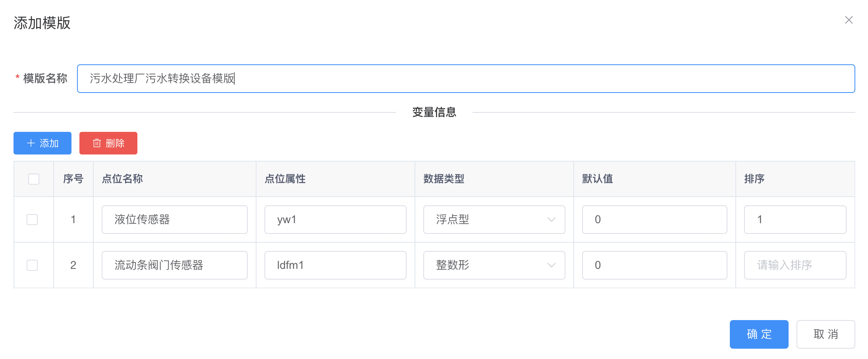This screenshot has height=359, width=868.
Task: Click sequence number 2 cell
Action: 73,265
